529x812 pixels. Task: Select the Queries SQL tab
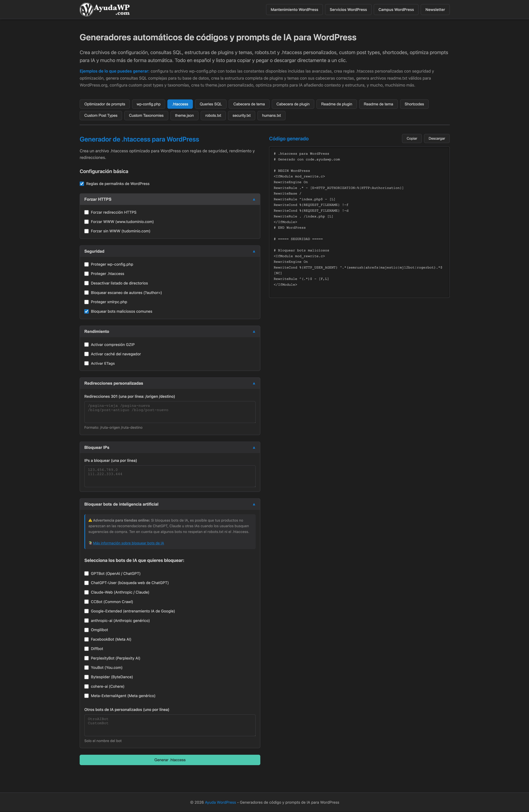point(211,104)
